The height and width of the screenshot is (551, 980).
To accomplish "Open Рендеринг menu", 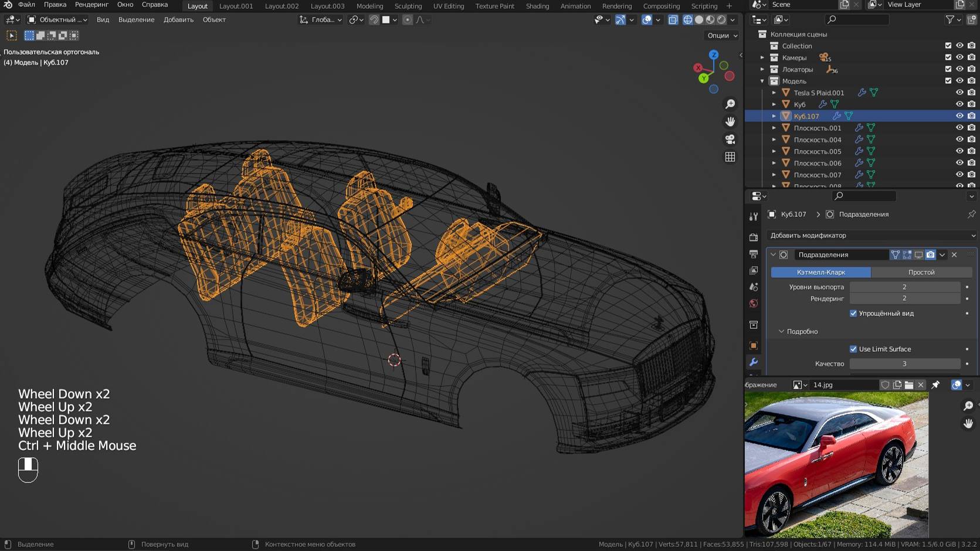I will coord(91,5).
